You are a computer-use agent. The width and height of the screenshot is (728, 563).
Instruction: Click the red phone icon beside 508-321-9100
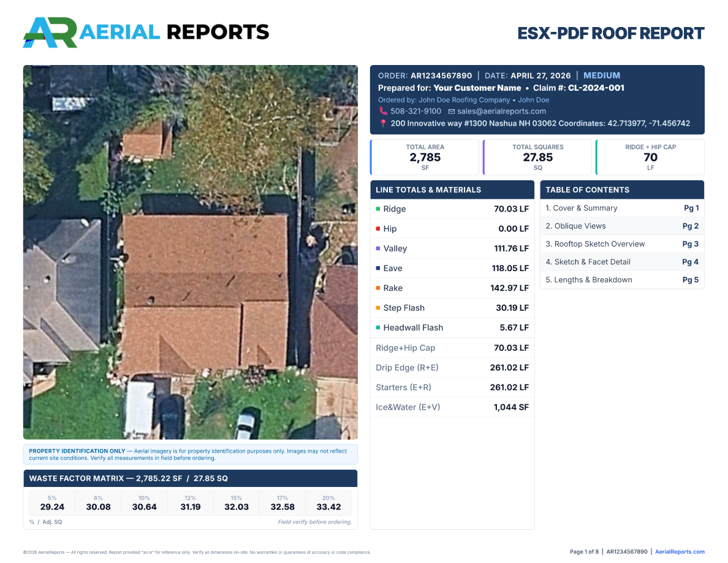pos(383,111)
